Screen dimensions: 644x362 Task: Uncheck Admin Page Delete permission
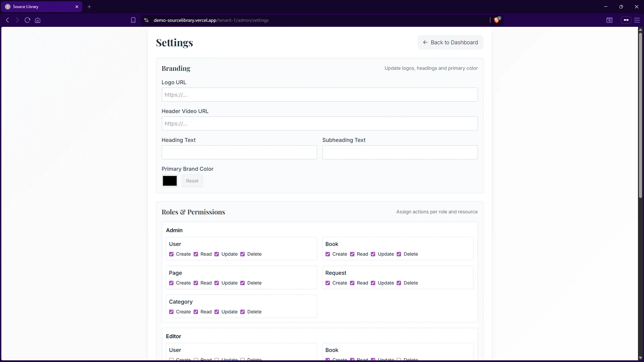tap(243, 283)
